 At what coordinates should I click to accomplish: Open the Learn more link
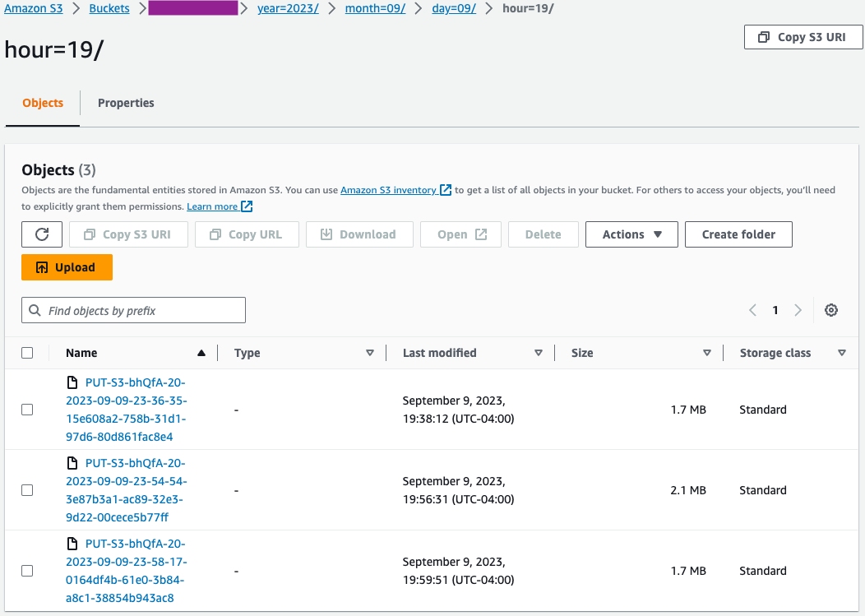[212, 206]
